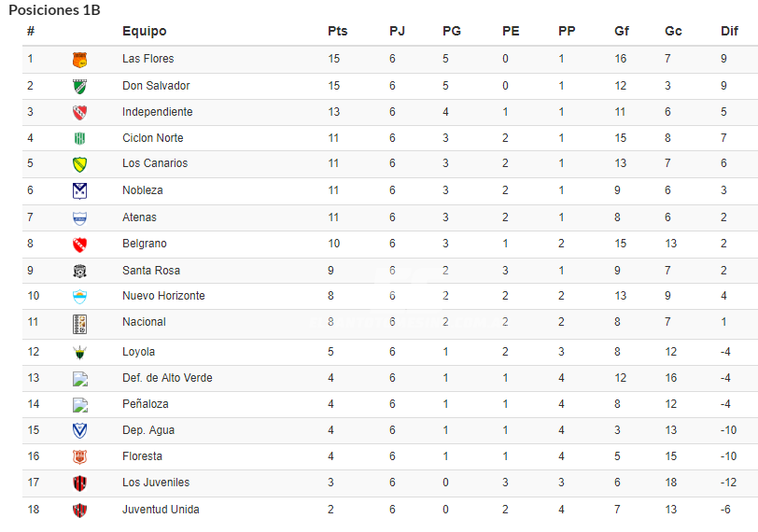This screenshot has height=532, width=758.
Task: Click the Nobleza blue and white crest
Action: (x=79, y=190)
